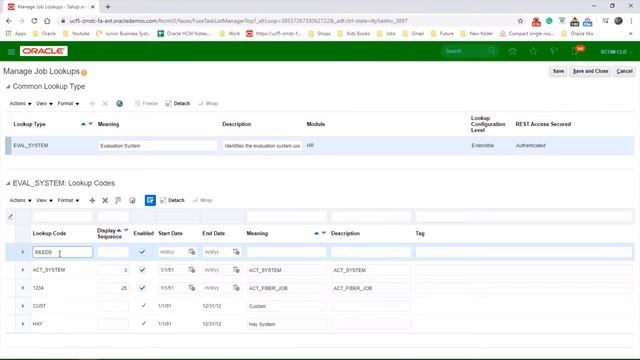Open Actions menu in Common Lookup Type
The height and width of the screenshot is (360, 640).
click(20, 104)
